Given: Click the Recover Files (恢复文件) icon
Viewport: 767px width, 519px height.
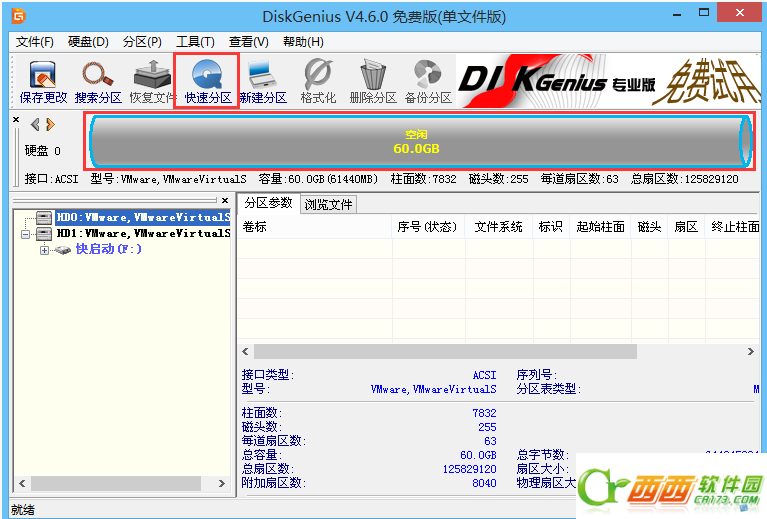Looking at the screenshot, I should [152, 82].
